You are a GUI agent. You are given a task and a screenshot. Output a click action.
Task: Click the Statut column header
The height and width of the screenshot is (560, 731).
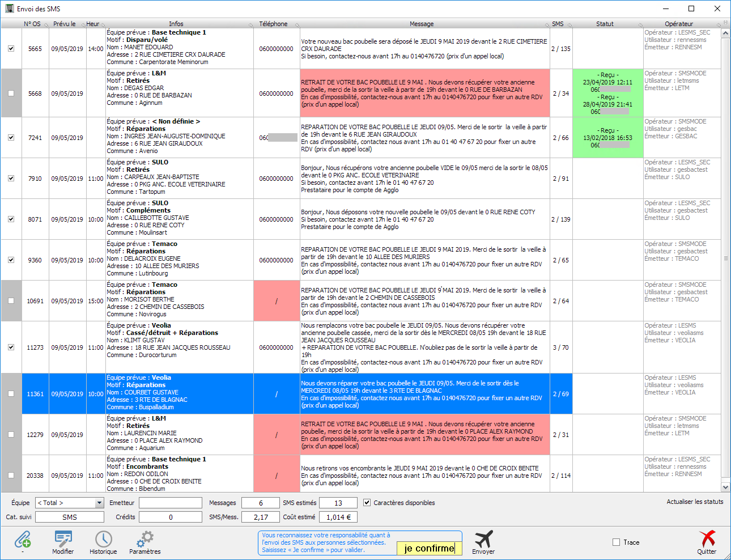pyautogui.click(x=605, y=24)
